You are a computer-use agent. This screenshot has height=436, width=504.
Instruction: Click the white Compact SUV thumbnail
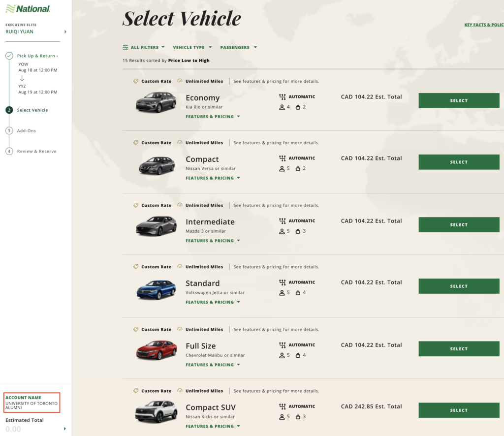[x=156, y=411]
